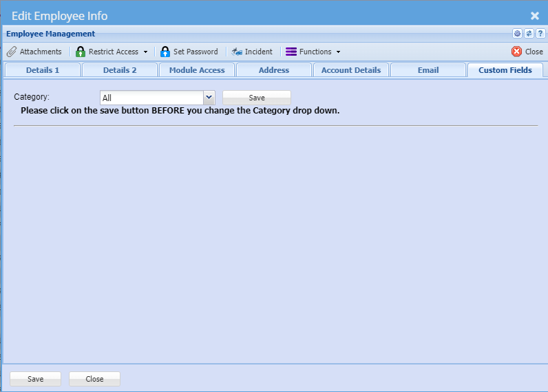Screen dimensions: 548x392
Task: Click Save button next to Category
Action: pos(256,98)
